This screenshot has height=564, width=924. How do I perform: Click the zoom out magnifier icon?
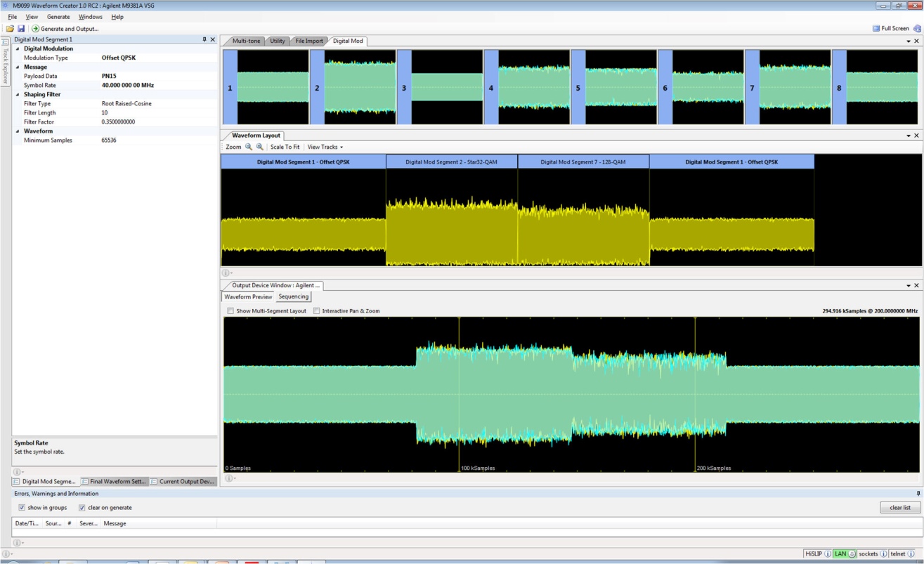click(249, 147)
